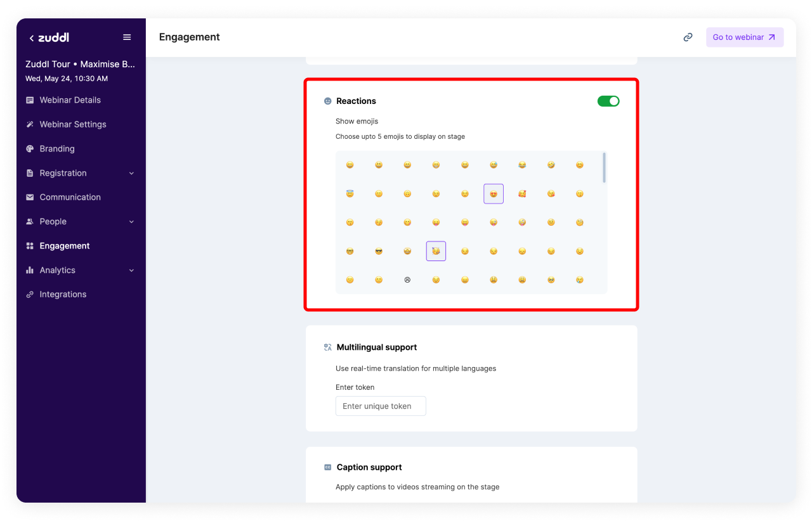Deselect the heart-eyes emoji
812x521 pixels.
494,194
